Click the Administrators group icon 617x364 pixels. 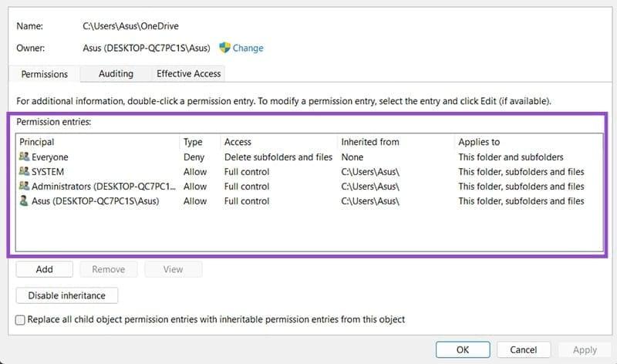pos(24,187)
